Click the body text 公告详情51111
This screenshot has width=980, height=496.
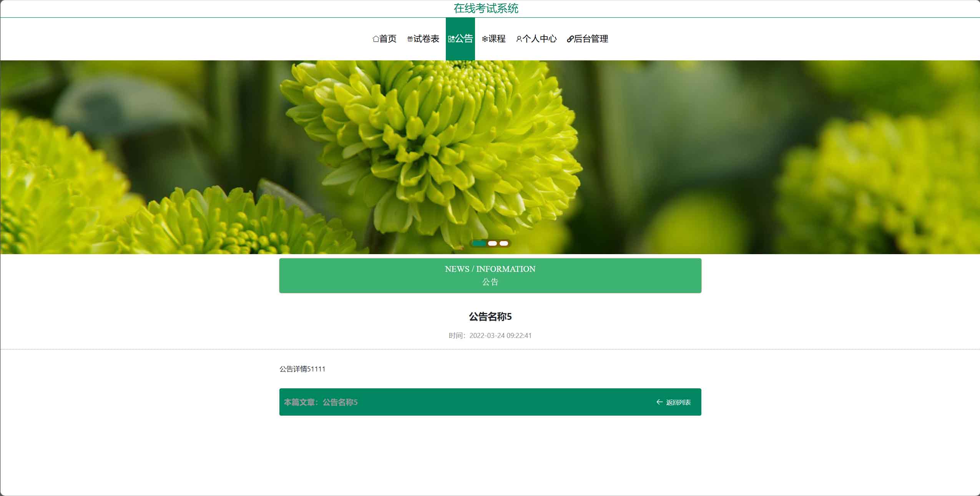point(302,369)
